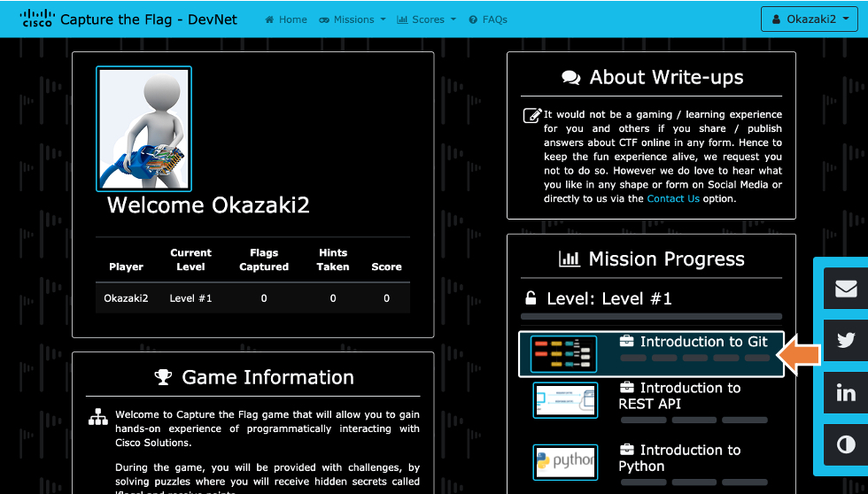
Task: Click the bar chart icon beside Mission Progress
Action: point(569,259)
